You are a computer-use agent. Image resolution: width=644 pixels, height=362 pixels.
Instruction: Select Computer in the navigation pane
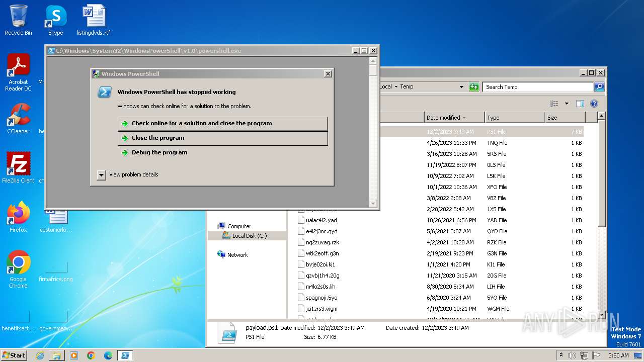click(x=239, y=226)
